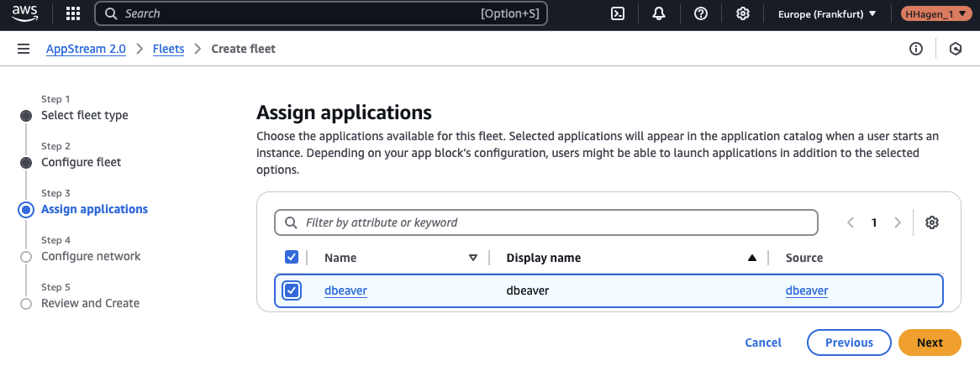
Task: Click the Name column header text
Action: click(340, 258)
